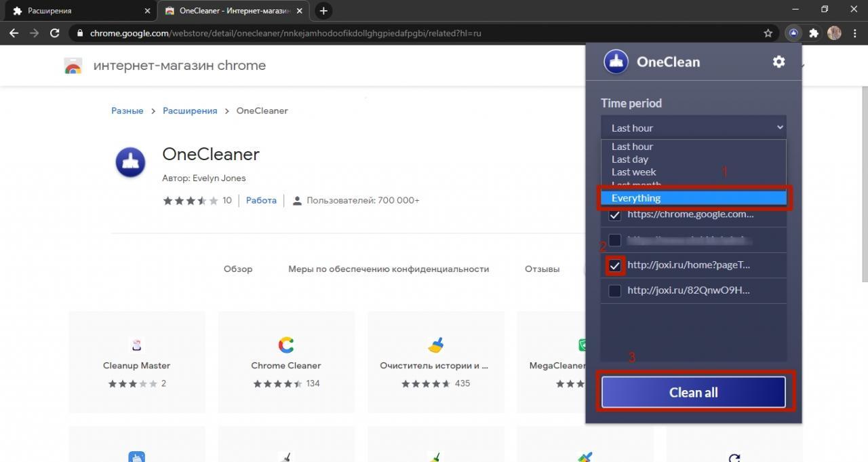Screen dimensions: 868x462
Task: Reload the current page
Action: pyautogui.click(x=55, y=33)
